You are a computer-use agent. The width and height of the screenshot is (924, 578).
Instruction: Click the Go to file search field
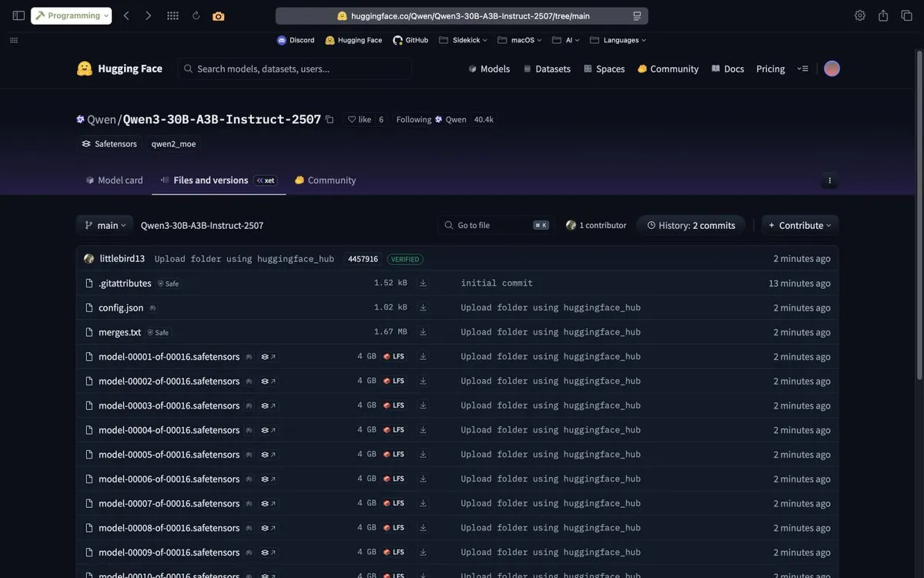(497, 225)
